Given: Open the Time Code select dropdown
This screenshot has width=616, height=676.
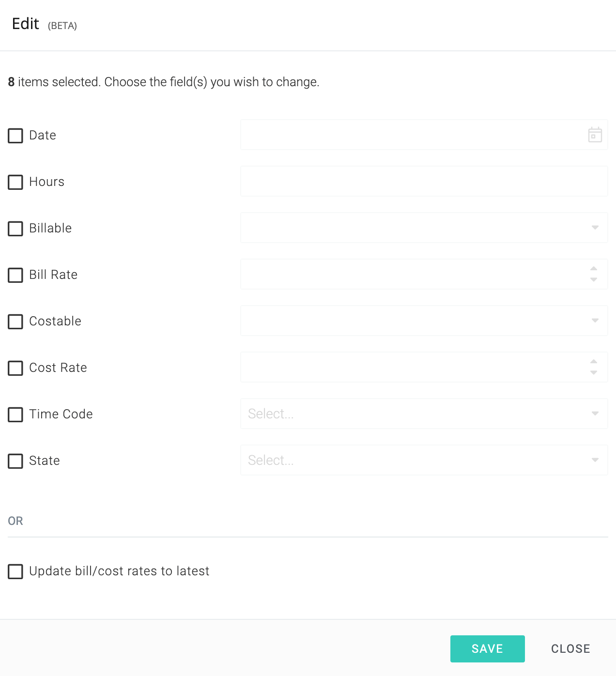Looking at the screenshot, I should coord(424,414).
